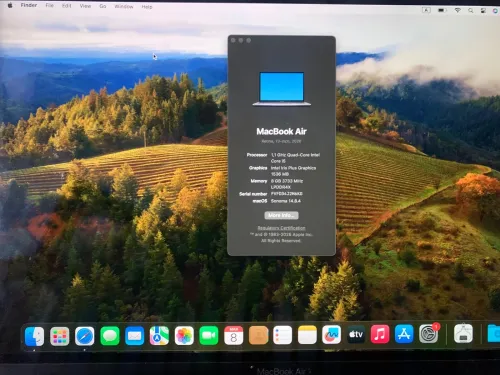Open the Notes app in Dock
The height and width of the screenshot is (375, 500).
tap(307, 335)
